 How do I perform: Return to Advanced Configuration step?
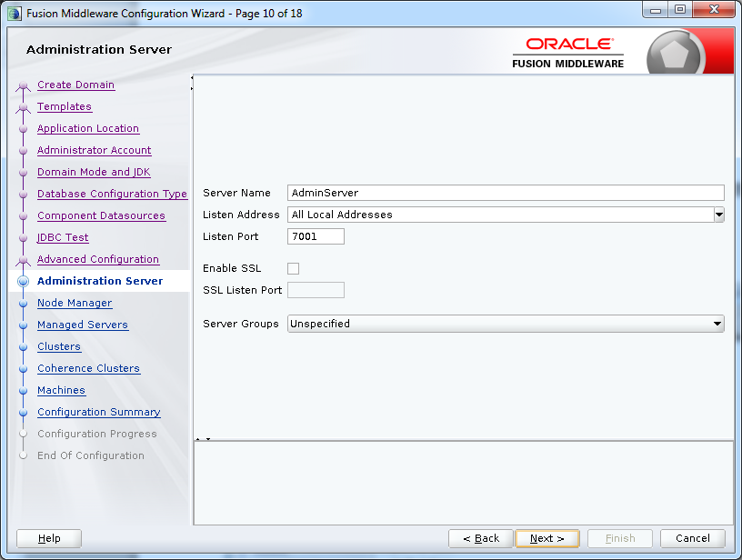(98, 259)
